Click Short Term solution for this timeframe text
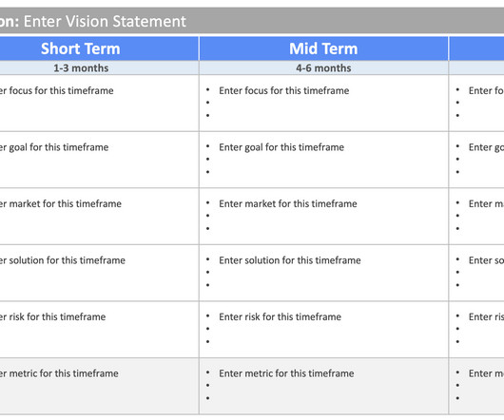Image resolution: width=504 pixels, height=420 pixels. 63,260
